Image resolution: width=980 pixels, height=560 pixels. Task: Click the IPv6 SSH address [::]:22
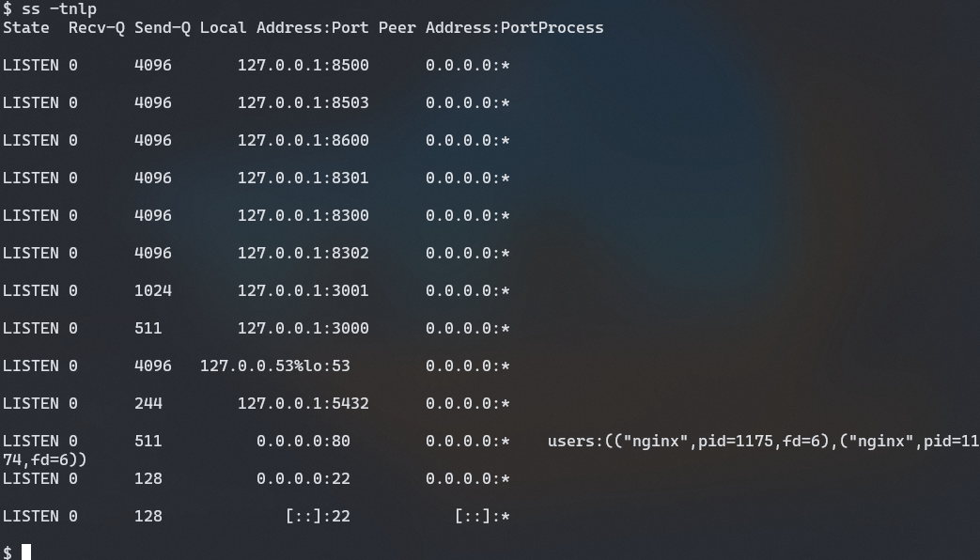317,516
